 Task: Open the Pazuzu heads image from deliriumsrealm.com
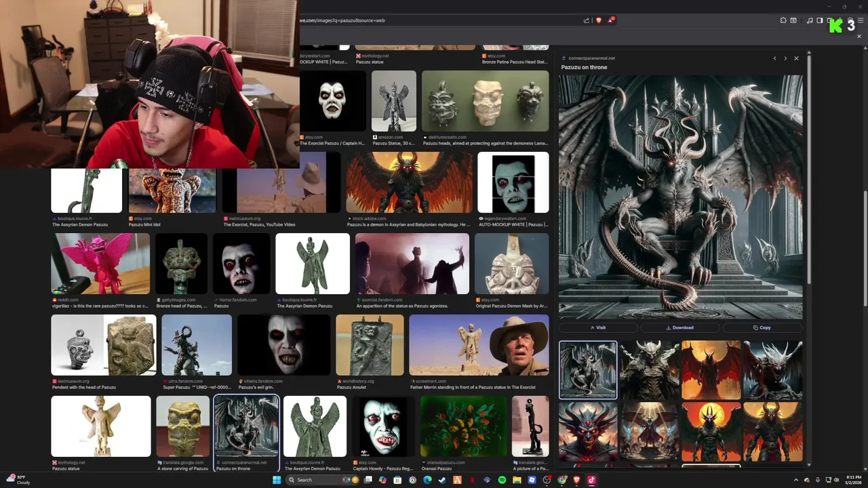coord(485,101)
